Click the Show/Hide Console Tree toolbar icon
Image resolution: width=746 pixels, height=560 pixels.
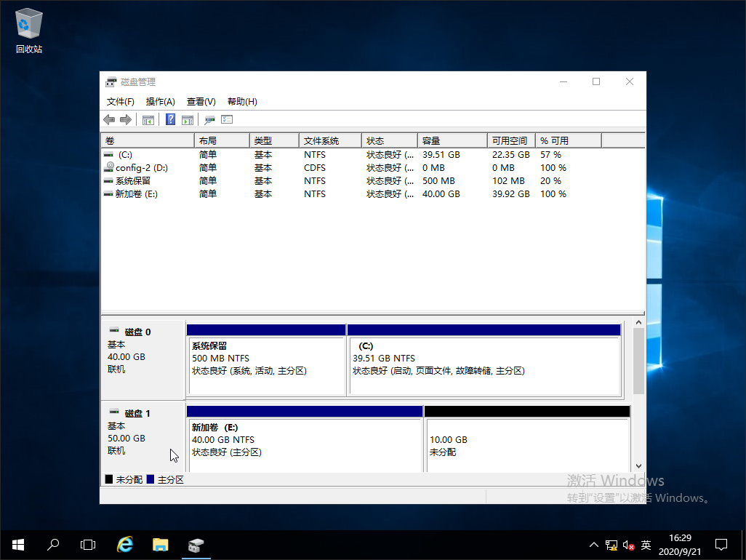coord(148,120)
